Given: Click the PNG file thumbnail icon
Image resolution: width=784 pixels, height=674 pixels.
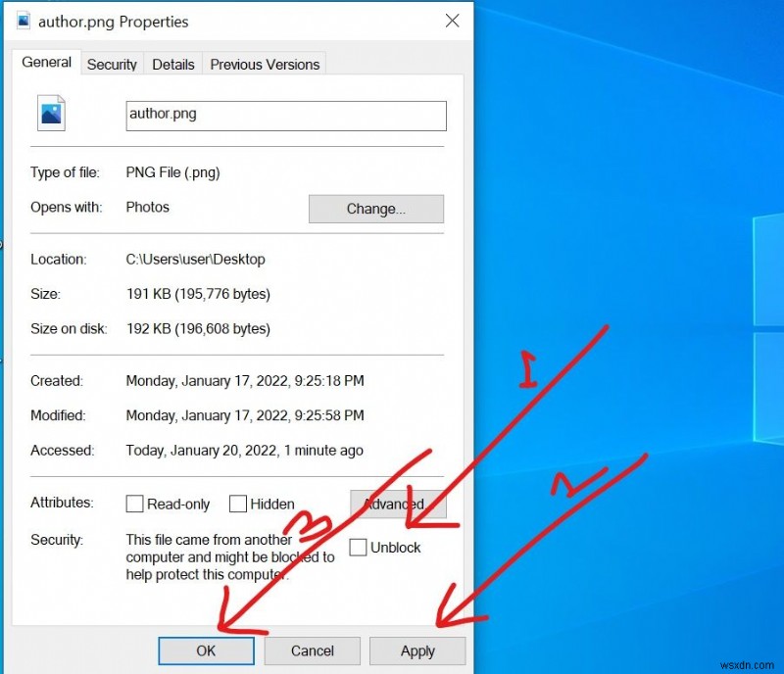Looking at the screenshot, I should pos(50,112).
